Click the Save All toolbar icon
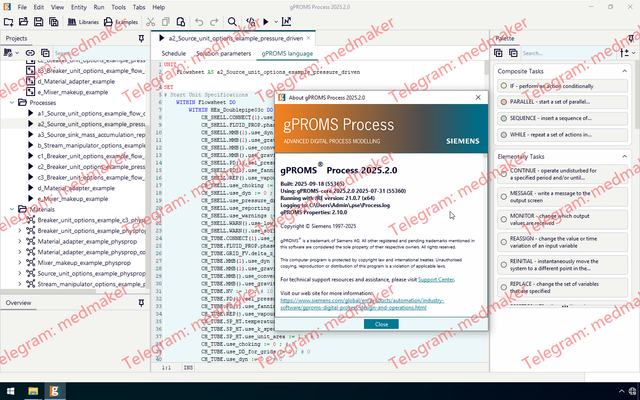 (x=53, y=22)
